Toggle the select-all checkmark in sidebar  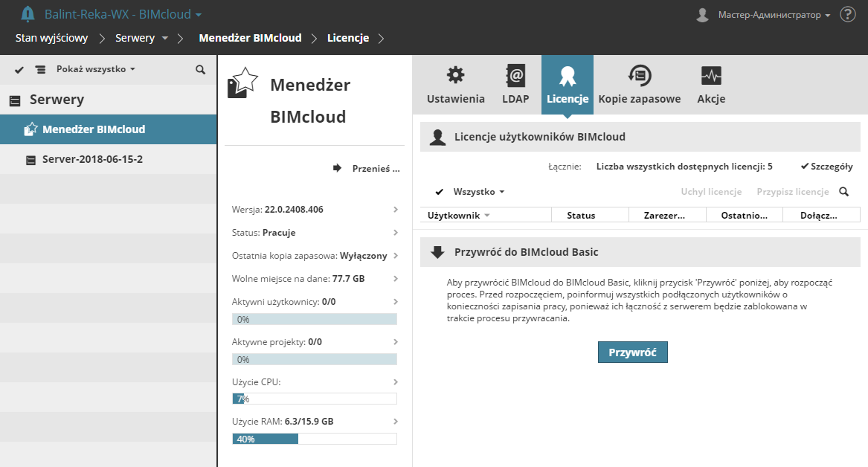click(19, 70)
